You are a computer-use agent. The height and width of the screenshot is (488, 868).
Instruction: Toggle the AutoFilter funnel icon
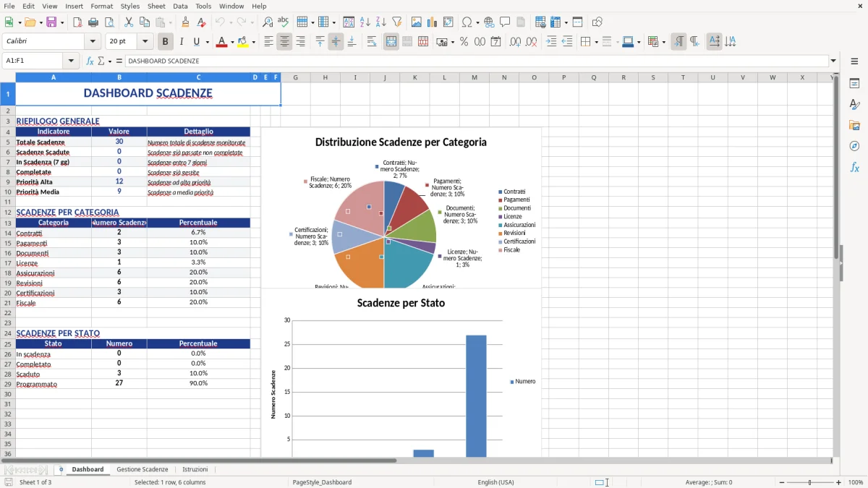397,22
